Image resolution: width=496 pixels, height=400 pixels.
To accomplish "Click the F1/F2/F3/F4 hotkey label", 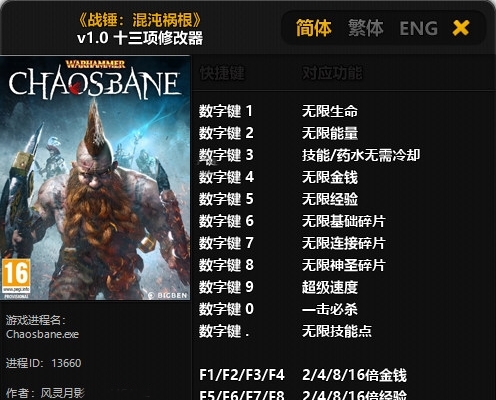I will coord(242,375).
